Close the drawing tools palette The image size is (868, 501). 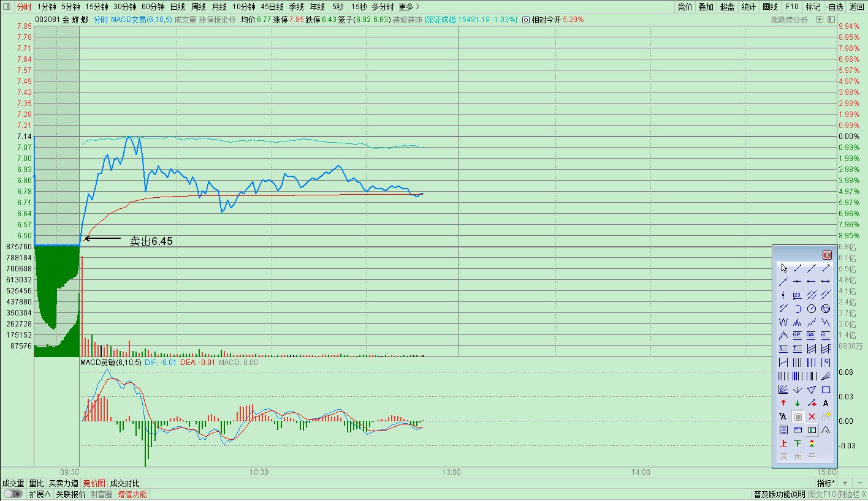(827, 255)
